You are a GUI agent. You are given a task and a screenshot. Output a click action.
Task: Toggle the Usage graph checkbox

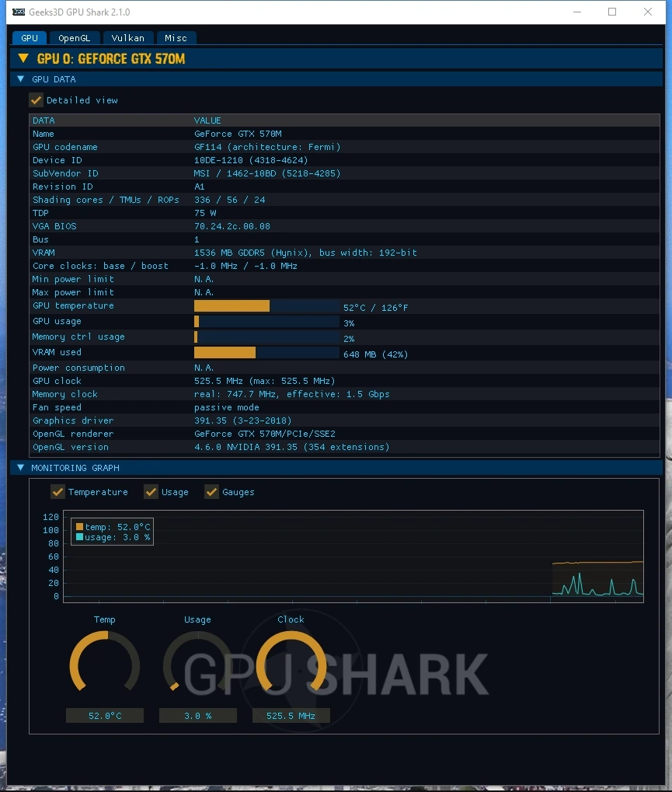coord(151,492)
